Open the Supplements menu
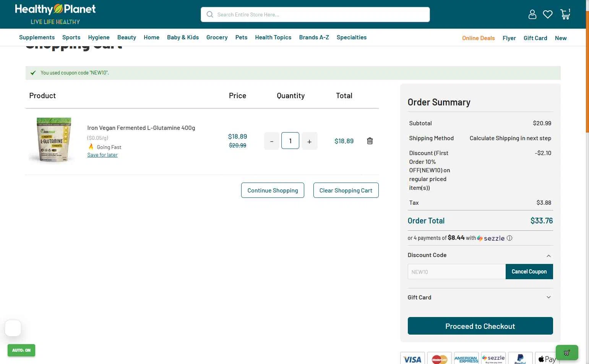 [x=37, y=37]
